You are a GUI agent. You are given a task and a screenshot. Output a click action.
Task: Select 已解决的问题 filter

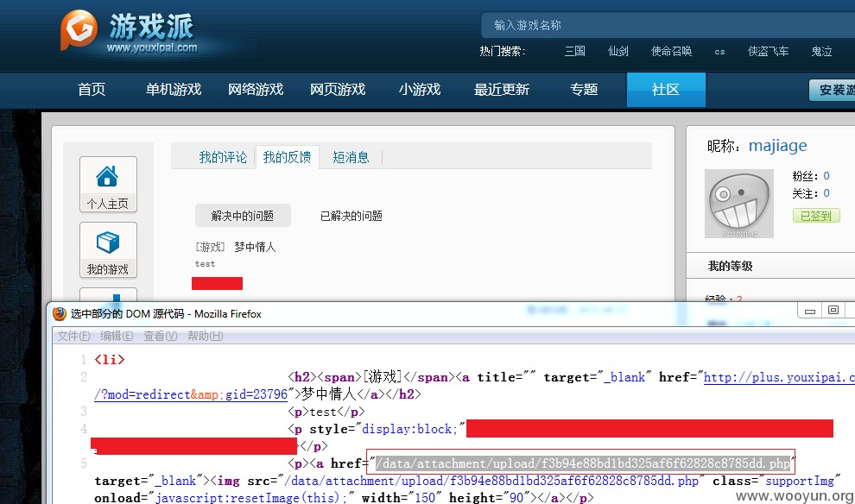(351, 216)
